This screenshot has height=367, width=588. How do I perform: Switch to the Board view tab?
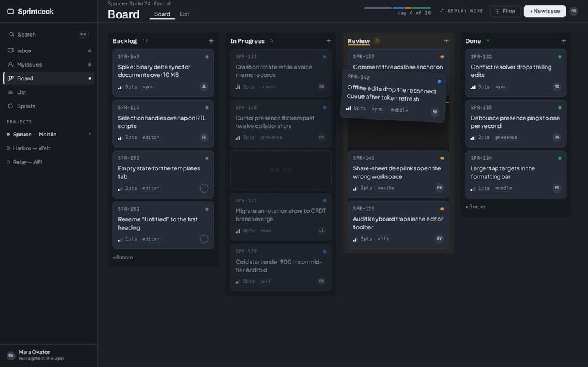(x=162, y=14)
